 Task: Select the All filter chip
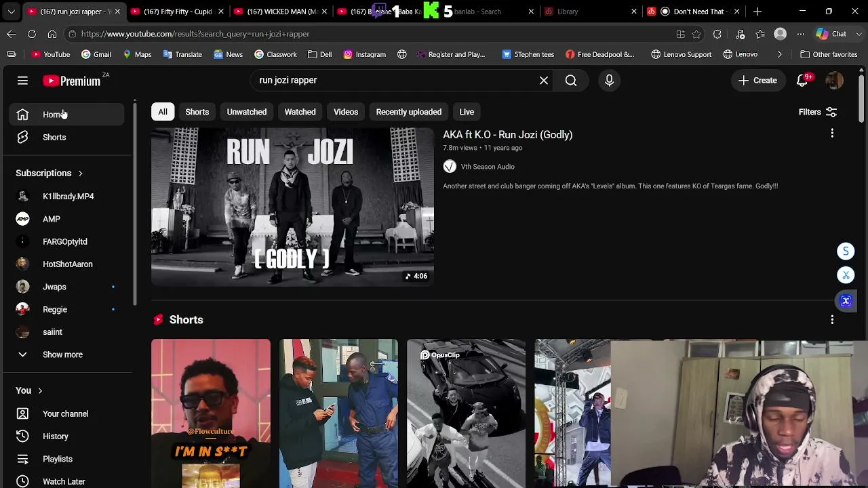163,112
